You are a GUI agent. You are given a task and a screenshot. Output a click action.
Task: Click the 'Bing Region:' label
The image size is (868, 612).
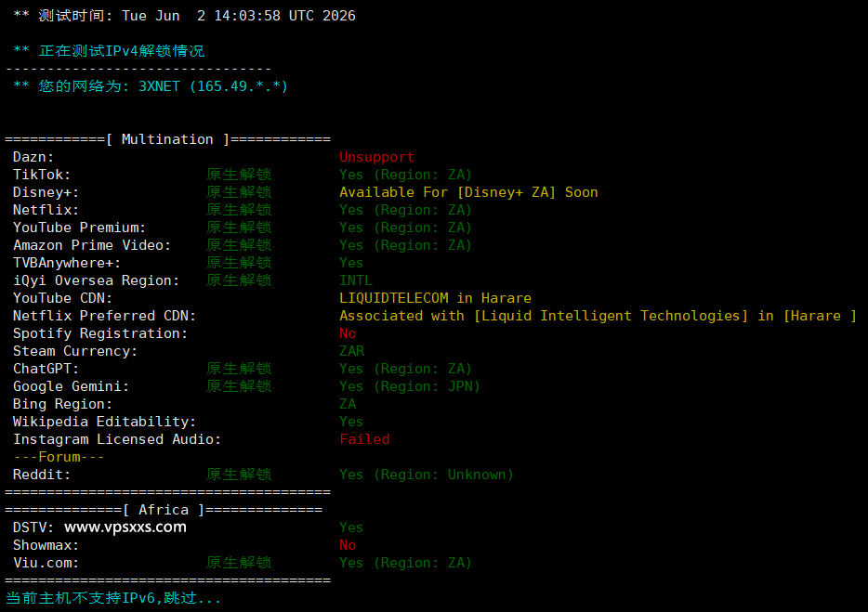point(62,405)
